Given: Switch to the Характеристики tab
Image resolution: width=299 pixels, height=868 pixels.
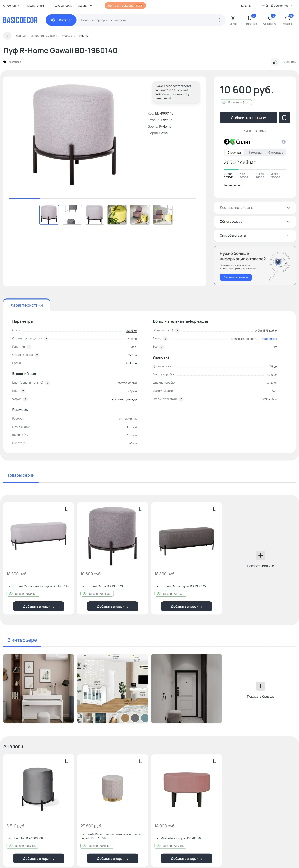Looking at the screenshot, I should point(27,305).
